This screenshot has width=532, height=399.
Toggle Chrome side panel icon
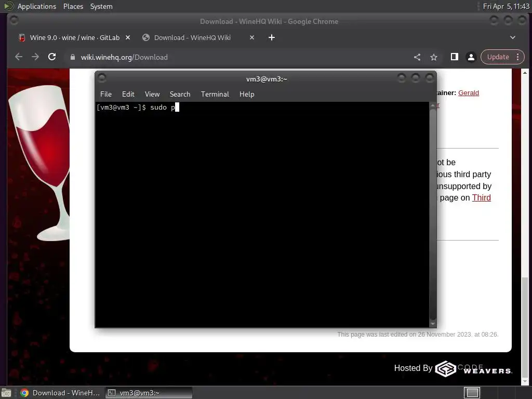coord(454,57)
